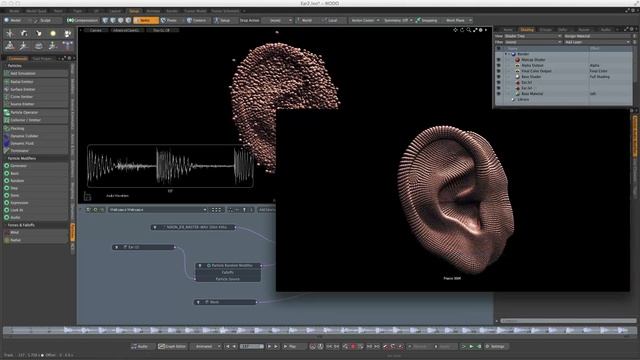This screenshot has width=640, height=360.
Task: Click the viewport zoom magnifier icon
Action: [x=469, y=30]
